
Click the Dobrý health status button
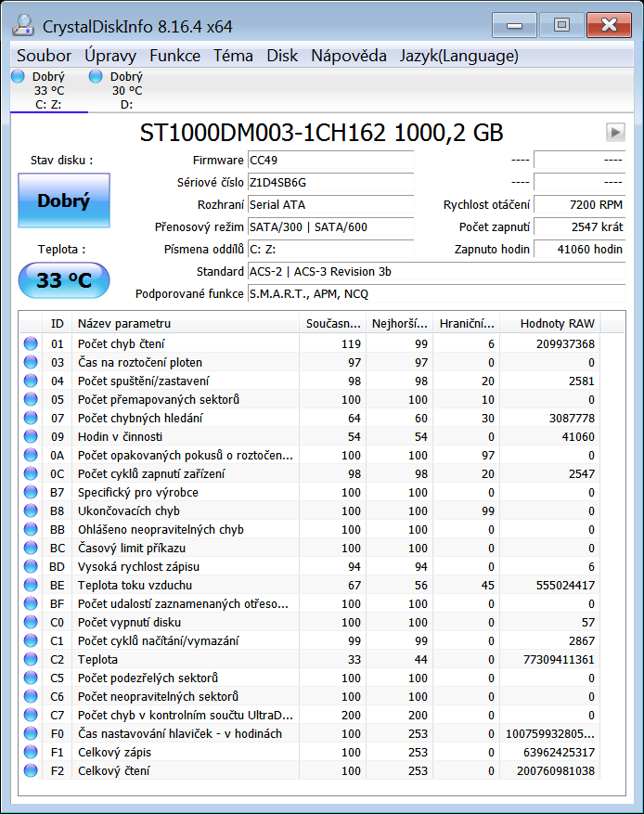(63, 200)
